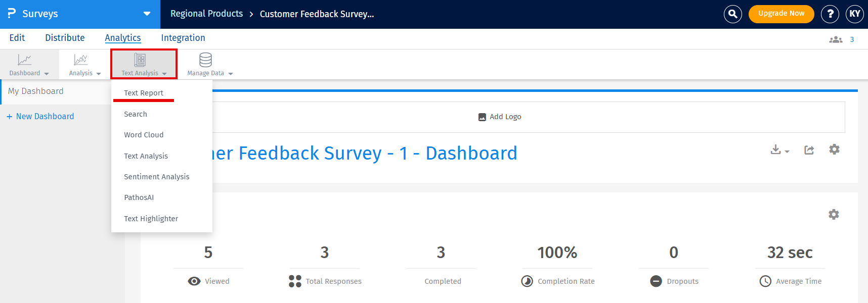Viewport: 868px width, 303px height.
Task: Choose Text Analysis menu entry in dropdown
Action: coord(146,156)
